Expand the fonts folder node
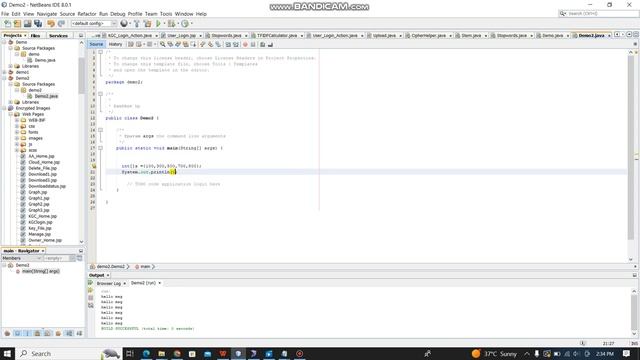This screenshot has height=360, width=640. coord(17,132)
